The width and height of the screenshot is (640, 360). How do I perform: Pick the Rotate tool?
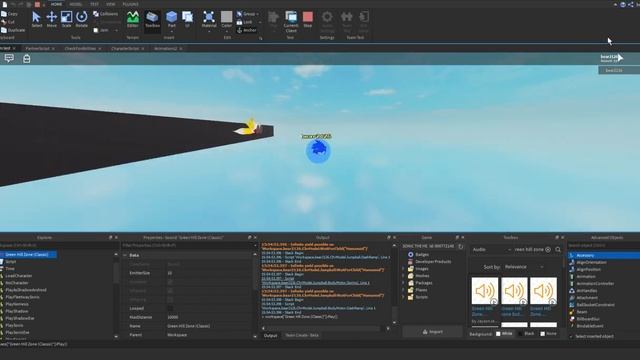[x=82, y=19]
